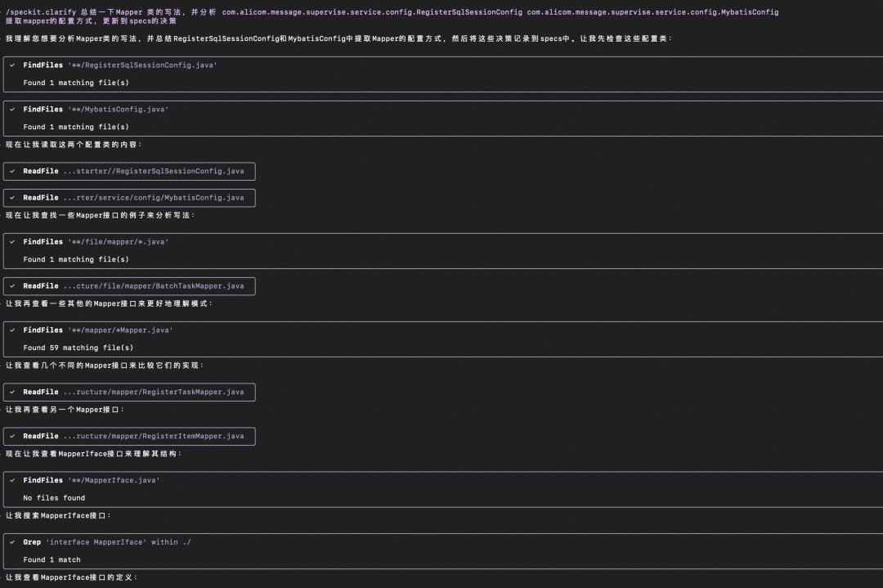
Task: Click the 'Found 59 matching file(s)' result
Action: coord(78,348)
